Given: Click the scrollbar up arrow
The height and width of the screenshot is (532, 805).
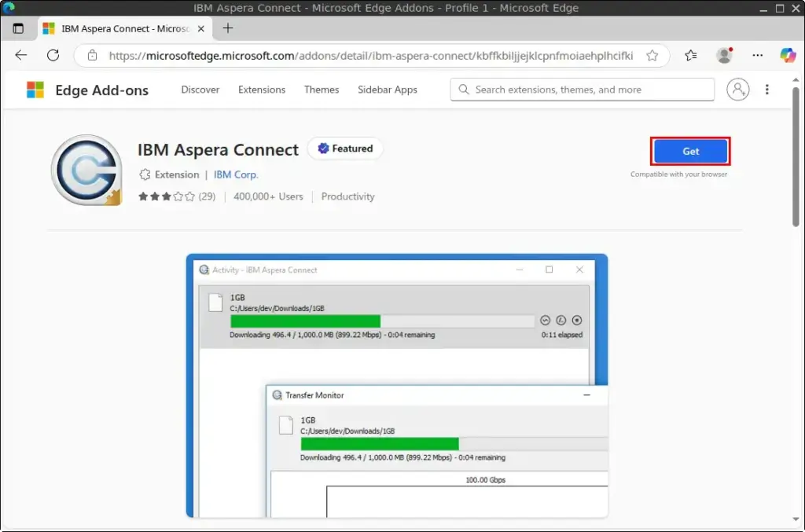Looking at the screenshot, I should (796, 80).
